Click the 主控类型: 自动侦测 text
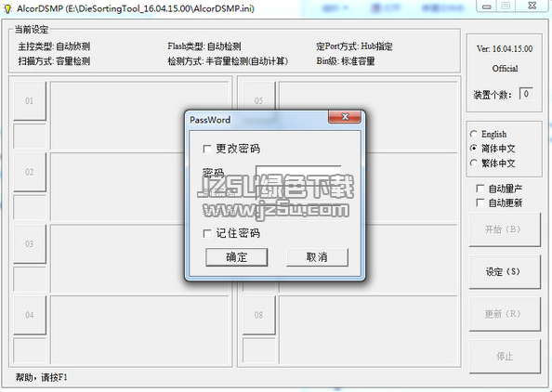The height and width of the screenshot is (392, 552). pos(54,46)
